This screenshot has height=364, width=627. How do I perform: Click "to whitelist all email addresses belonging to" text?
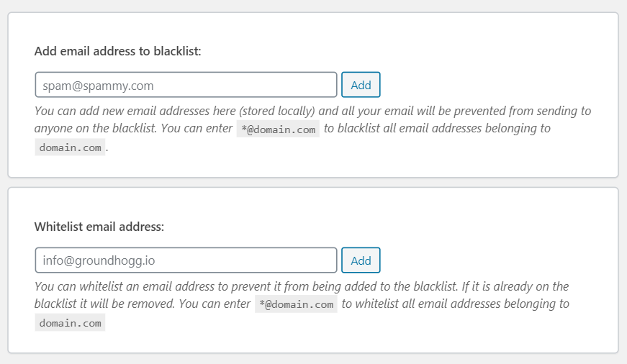[x=455, y=304]
